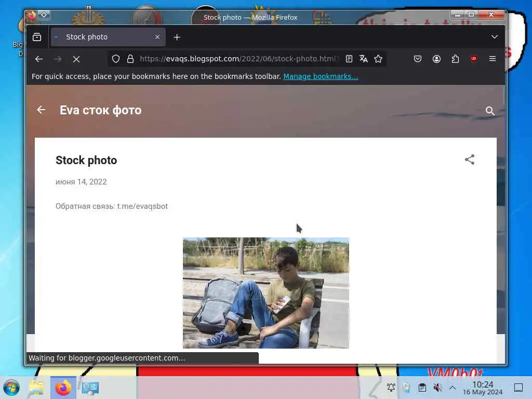532x399 pixels.
Task: Open the boy on bench stock photo
Action: [265, 293]
